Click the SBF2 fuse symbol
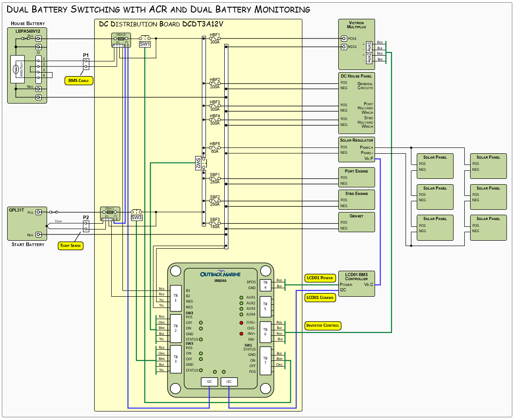The image size is (515, 420). pos(215,201)
